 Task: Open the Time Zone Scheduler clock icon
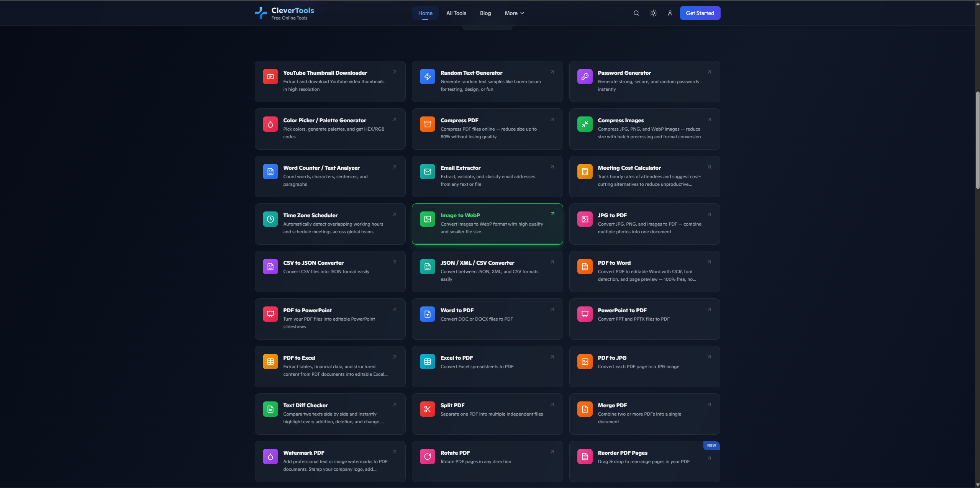[x=270, y=219]
